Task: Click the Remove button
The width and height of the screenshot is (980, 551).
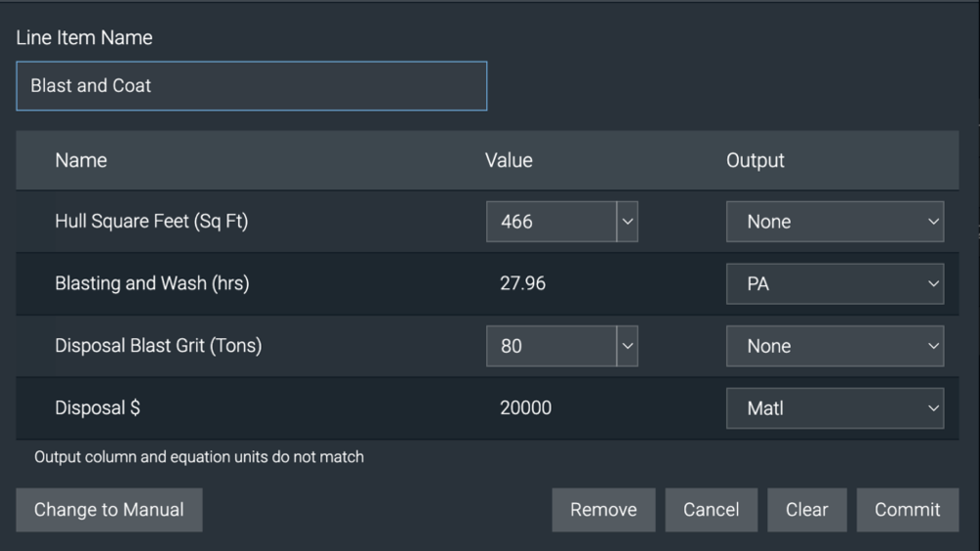Action: pyautogui.click(x=604, y=510)
